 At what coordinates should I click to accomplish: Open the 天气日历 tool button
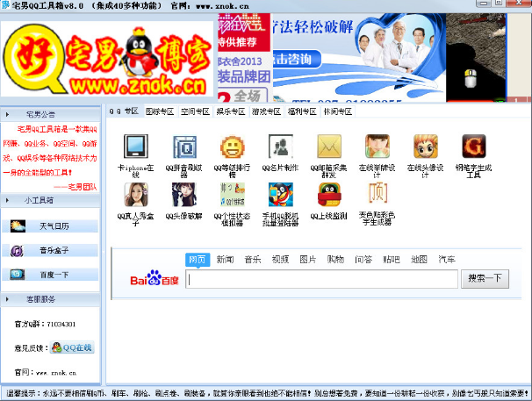coord(50,226)
